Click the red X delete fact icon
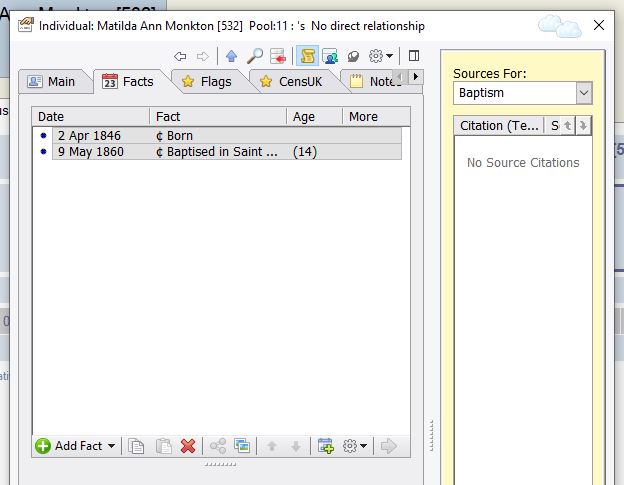This screenshot has width=624, height=485. (x=188, y=446)
